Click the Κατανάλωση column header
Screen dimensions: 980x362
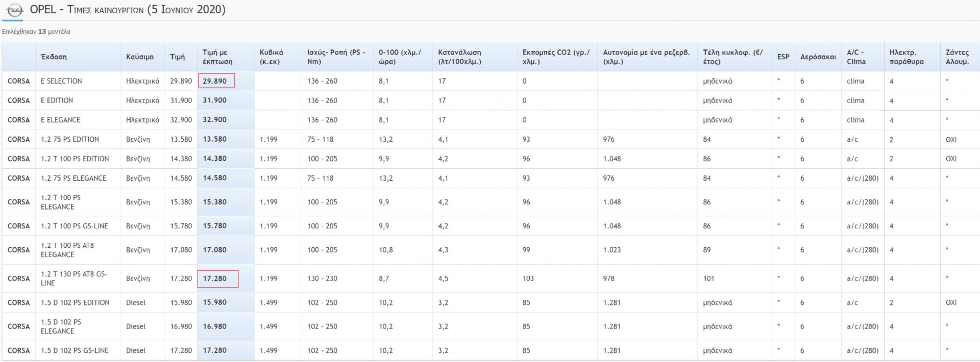[459, 57]
